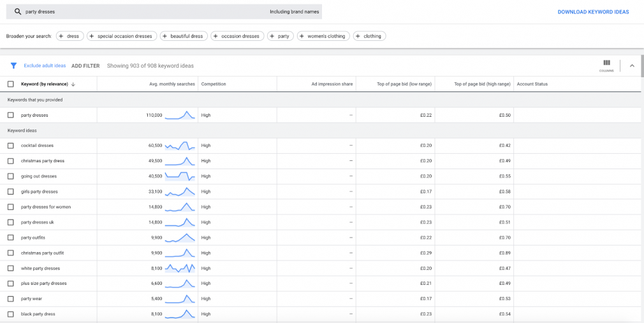This screenshot has height=323, width=644.
Task: Click sort arrow beside Keyword by relevance
Action: click(73, 84)
